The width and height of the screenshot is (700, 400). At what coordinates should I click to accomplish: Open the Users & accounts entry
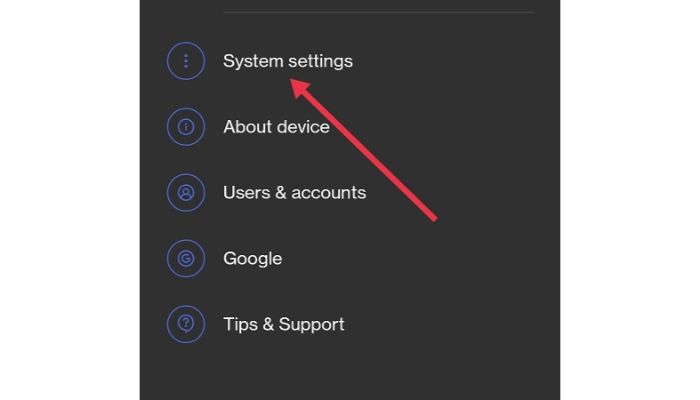click(x=350, y=192)
